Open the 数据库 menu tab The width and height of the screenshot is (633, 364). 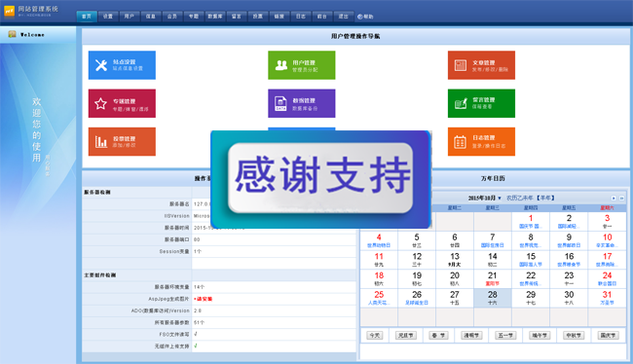(215, 17)
